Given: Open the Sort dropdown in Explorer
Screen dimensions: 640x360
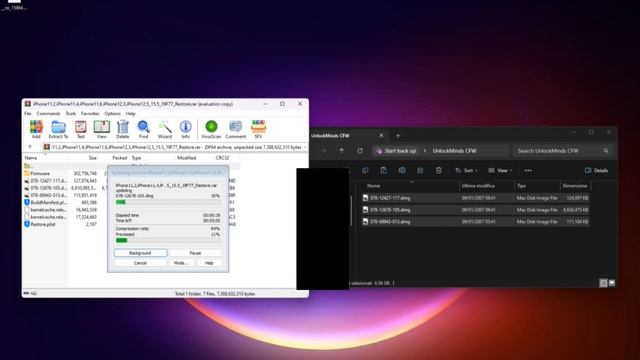Looking at the screenshot, I should click(x=466, y=170).
